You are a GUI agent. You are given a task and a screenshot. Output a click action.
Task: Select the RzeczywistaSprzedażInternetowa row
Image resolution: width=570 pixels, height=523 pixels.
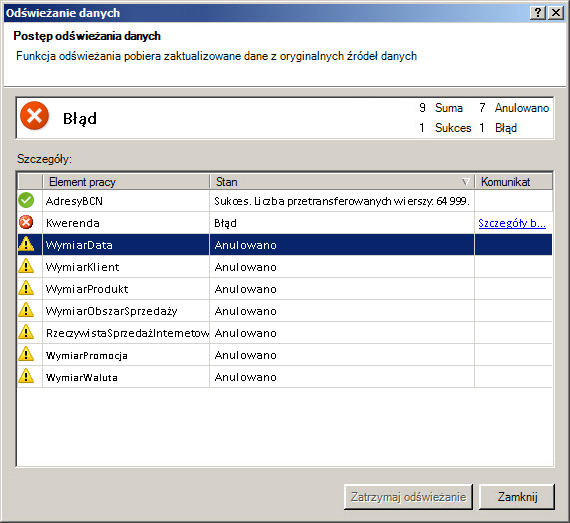point(285,333)
